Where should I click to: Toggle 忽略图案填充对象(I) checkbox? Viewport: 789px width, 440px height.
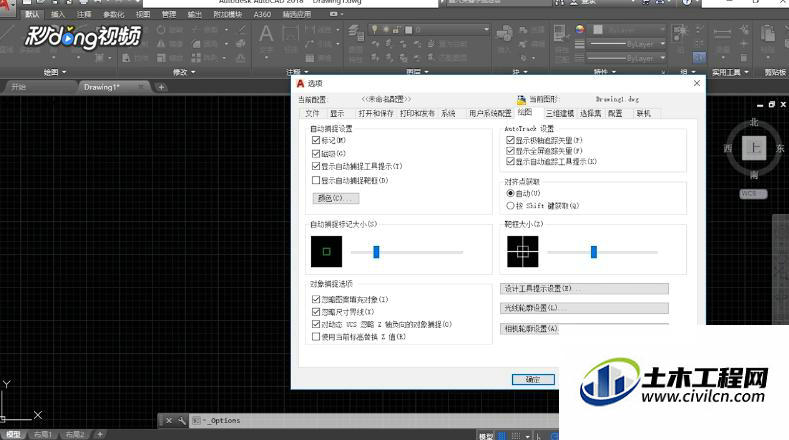(x=316, y=299)
